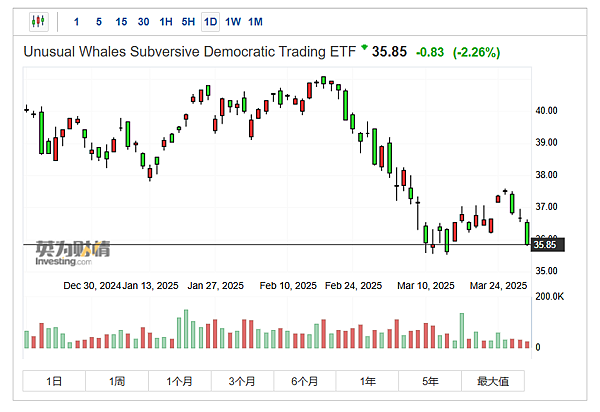
Task: Click the Jan 27, 2025 date label
Action: [215, 286]
